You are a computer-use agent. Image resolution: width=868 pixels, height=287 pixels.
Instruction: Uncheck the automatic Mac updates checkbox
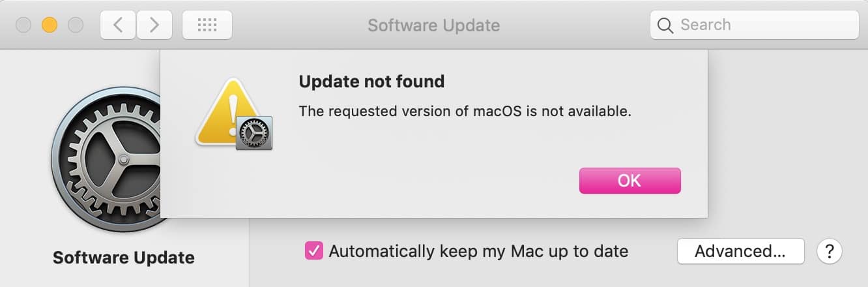(314, 251)
